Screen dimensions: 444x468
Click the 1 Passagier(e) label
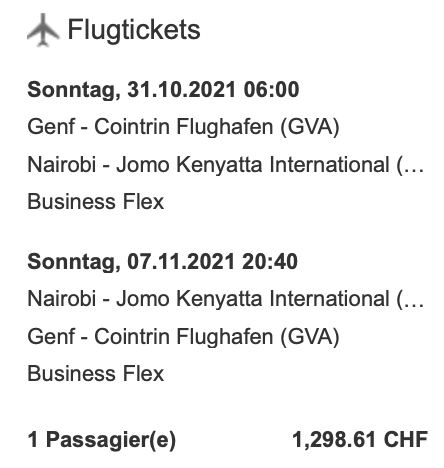(102, 440)
